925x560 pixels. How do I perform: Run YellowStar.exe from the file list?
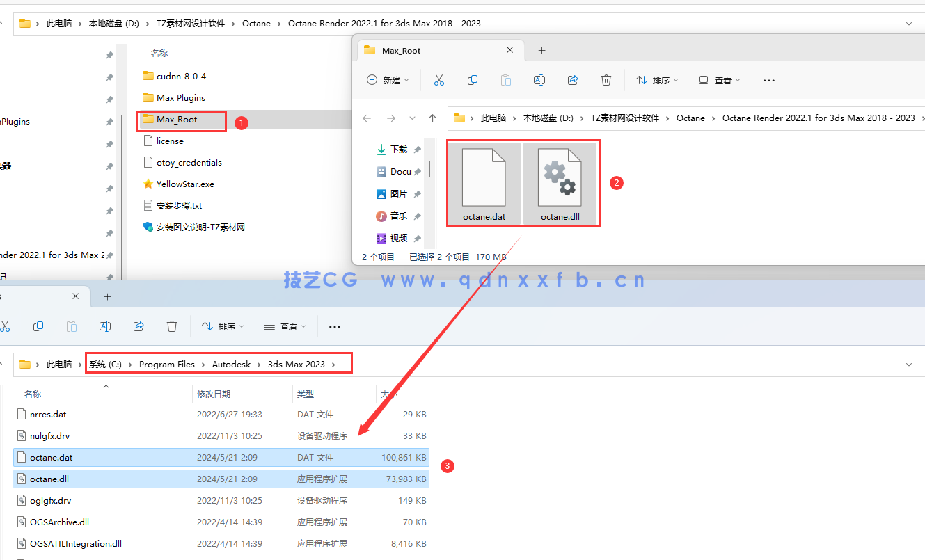click(184, 184)
